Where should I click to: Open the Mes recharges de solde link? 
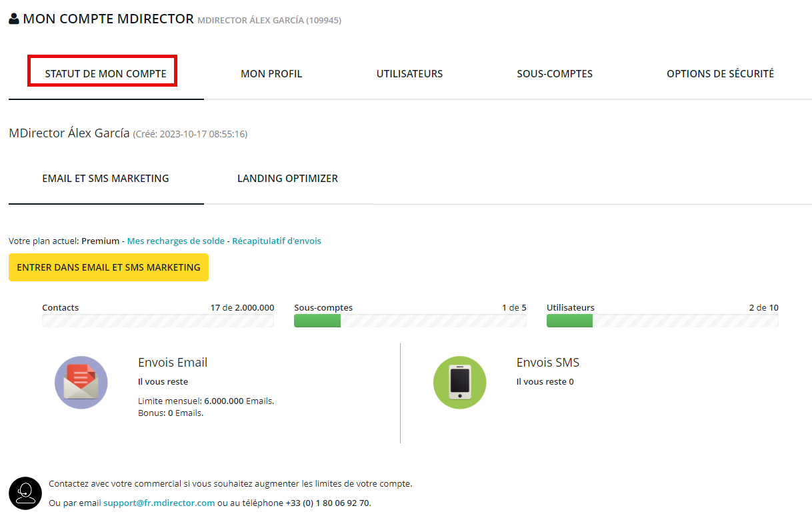pyautogui.click(x=176, y=241)
